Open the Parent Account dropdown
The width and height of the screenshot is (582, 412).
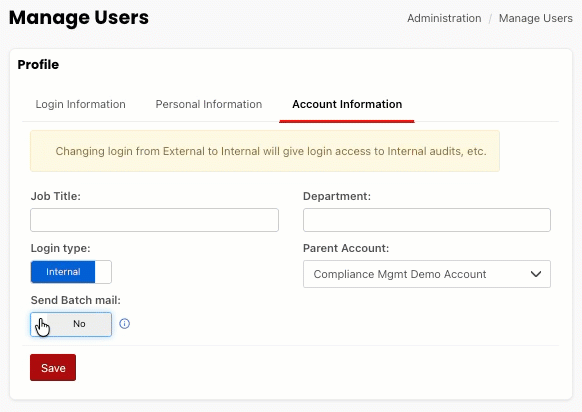[427, 274]
